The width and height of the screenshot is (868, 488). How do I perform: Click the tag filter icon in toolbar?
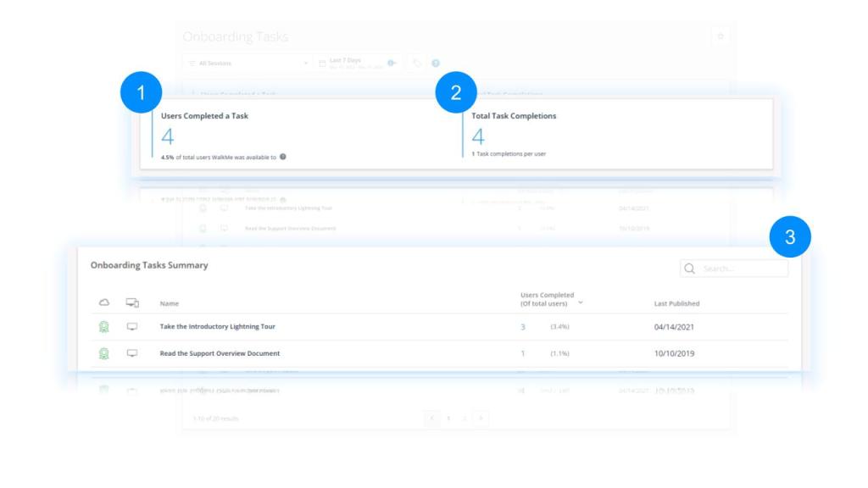click(417, 64)
